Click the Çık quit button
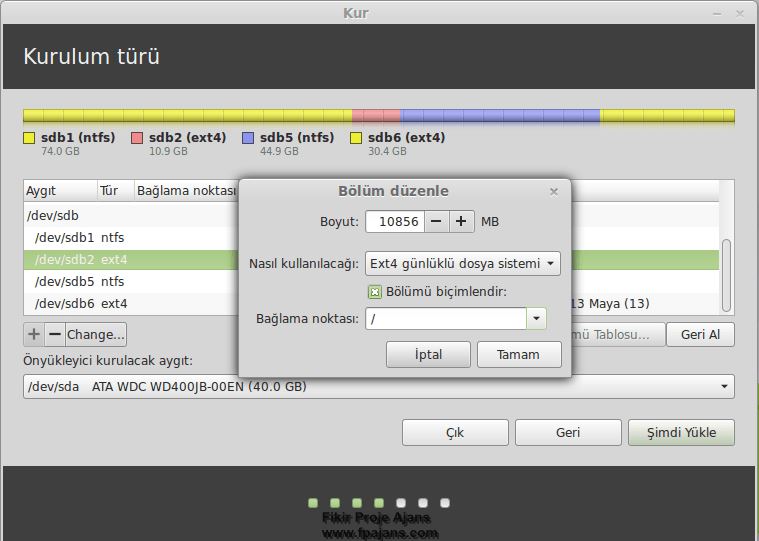This screenshot has width=759, height=541. (455, 432)
